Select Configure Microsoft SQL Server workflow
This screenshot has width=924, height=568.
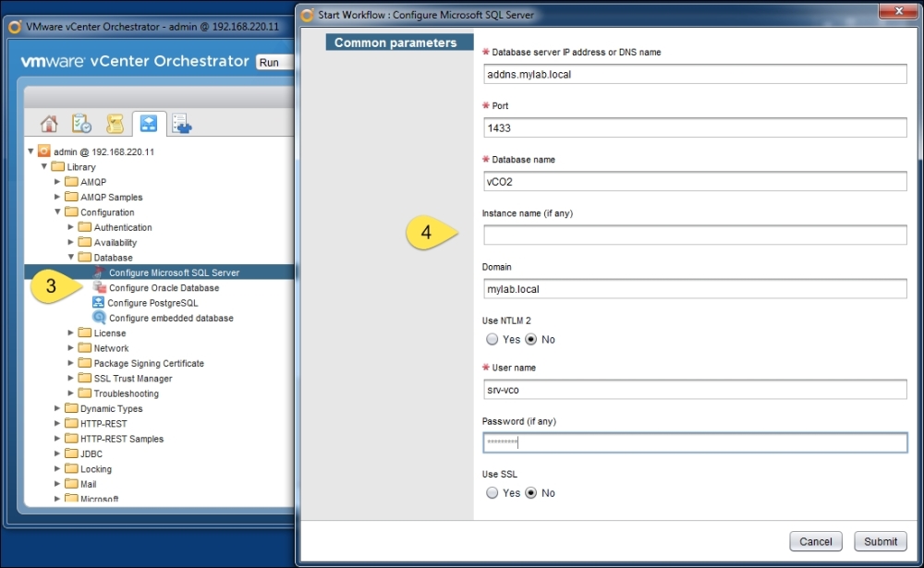click(174, 272)
